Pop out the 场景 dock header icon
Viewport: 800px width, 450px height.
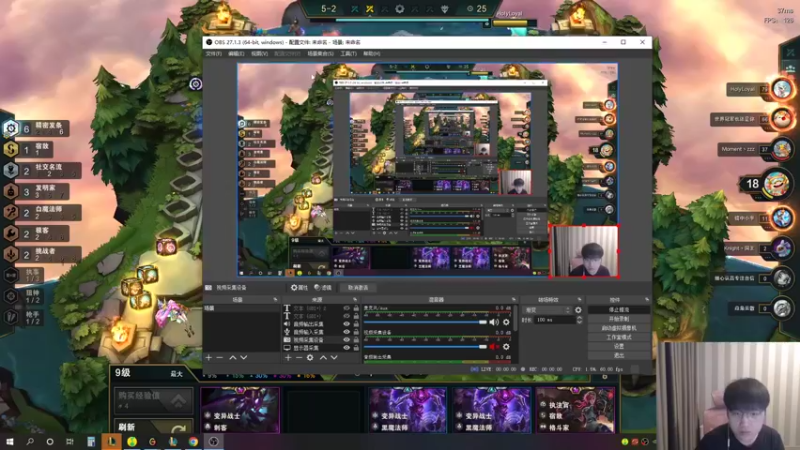(x=275, y=299)
